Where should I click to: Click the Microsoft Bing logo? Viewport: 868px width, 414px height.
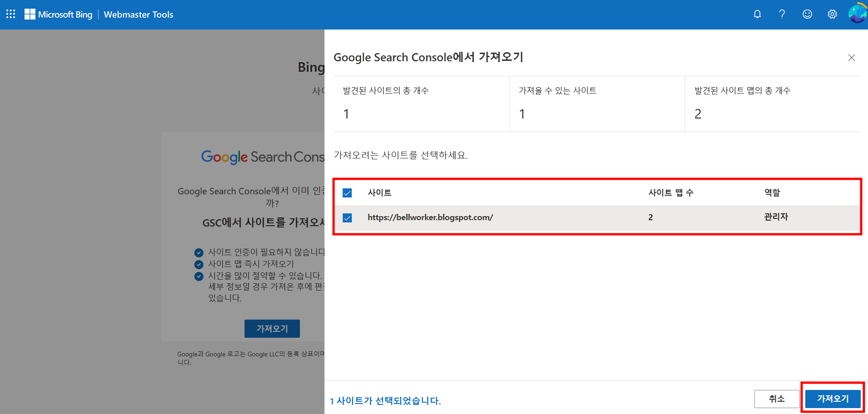point(58,15)
